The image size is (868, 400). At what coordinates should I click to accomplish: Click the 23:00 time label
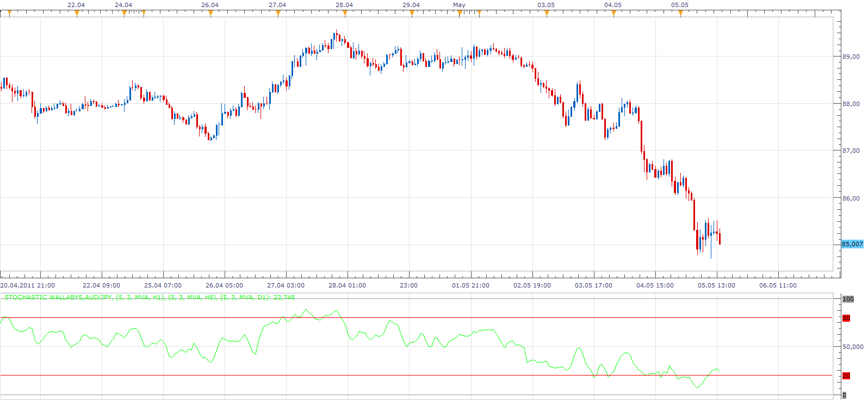tap(408, 285)
